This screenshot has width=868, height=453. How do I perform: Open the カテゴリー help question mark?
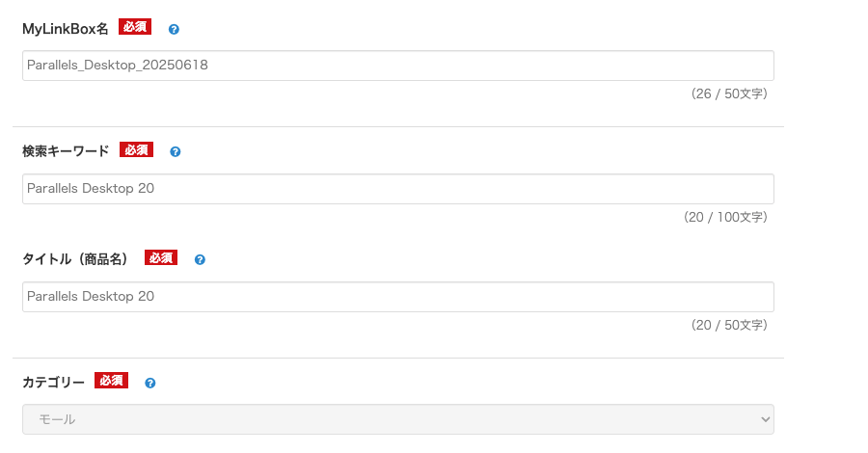click(x=150, y=383)
